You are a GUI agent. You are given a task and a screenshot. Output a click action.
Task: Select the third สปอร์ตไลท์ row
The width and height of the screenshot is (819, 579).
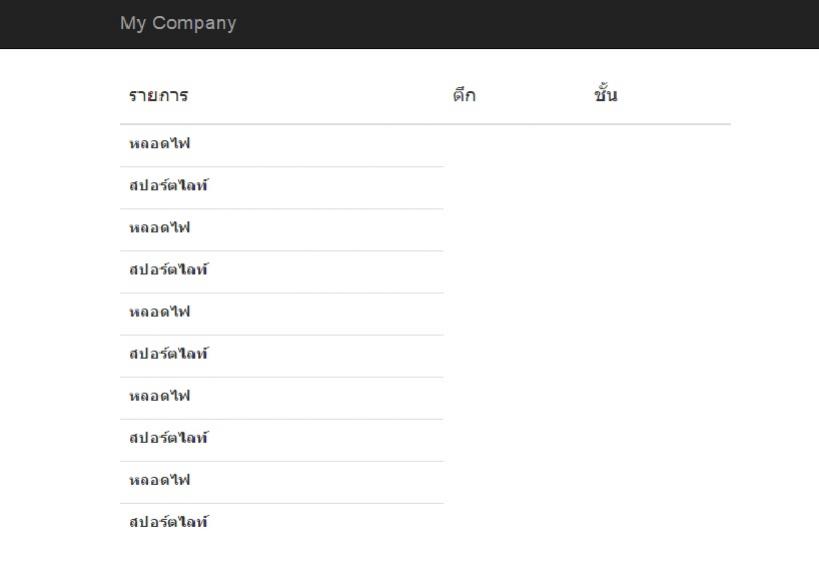click(x=282, y=356)
